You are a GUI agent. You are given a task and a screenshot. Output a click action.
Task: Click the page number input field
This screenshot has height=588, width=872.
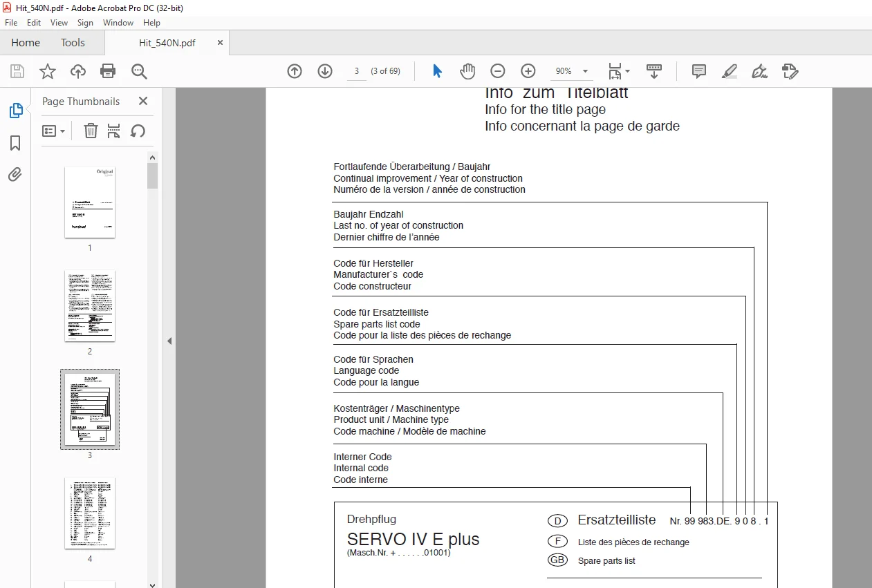point(356,71)
